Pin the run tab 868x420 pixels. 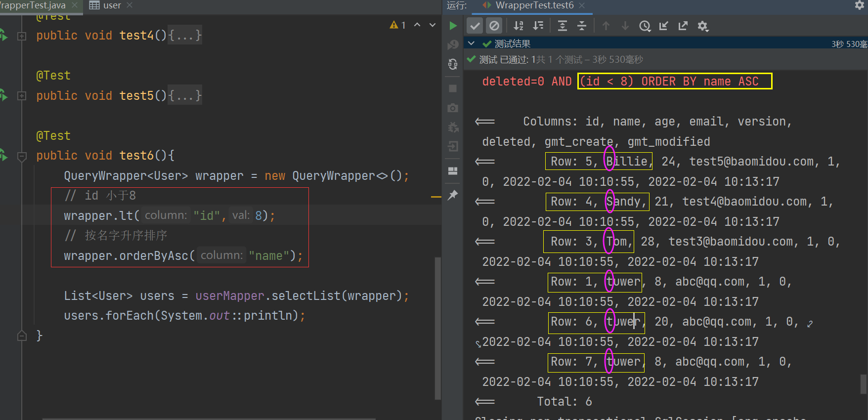(453, 195)
